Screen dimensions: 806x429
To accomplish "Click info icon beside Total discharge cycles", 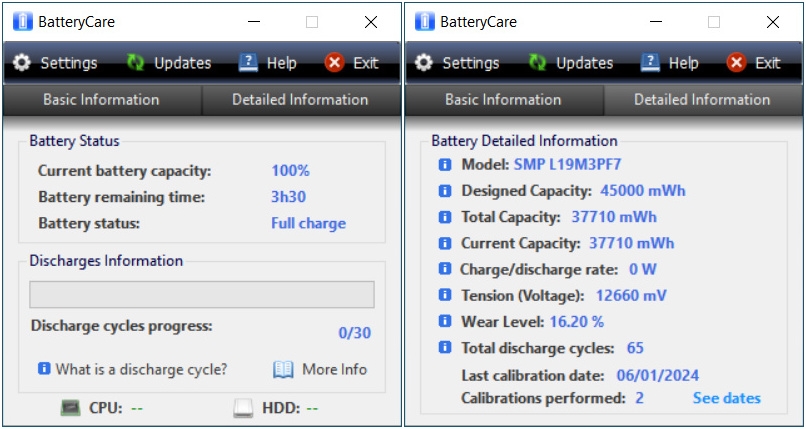I will point(445,348).
